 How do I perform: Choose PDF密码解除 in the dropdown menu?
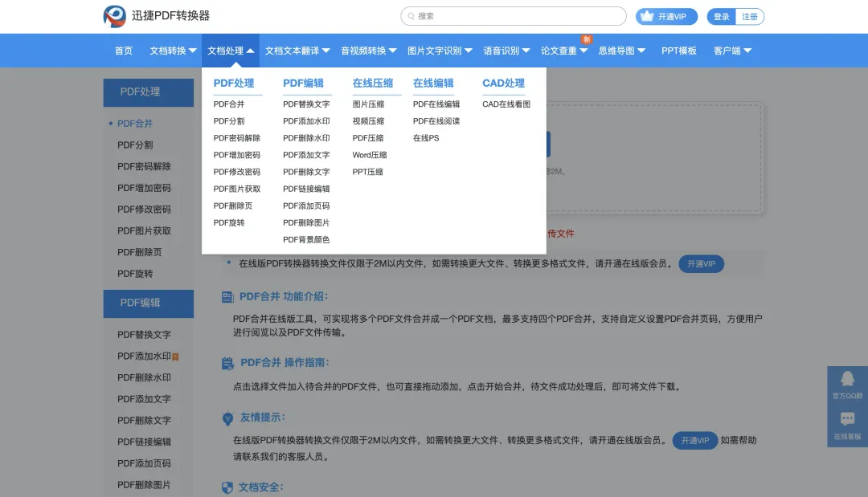point(236,138)
